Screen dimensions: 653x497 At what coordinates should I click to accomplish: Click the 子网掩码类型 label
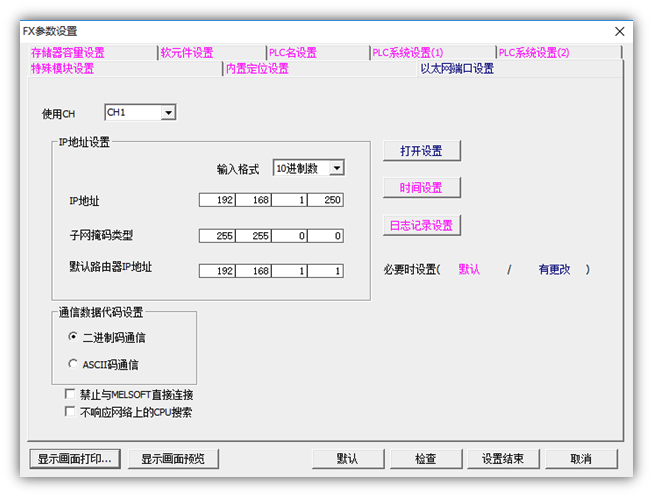tap(101, 235)
